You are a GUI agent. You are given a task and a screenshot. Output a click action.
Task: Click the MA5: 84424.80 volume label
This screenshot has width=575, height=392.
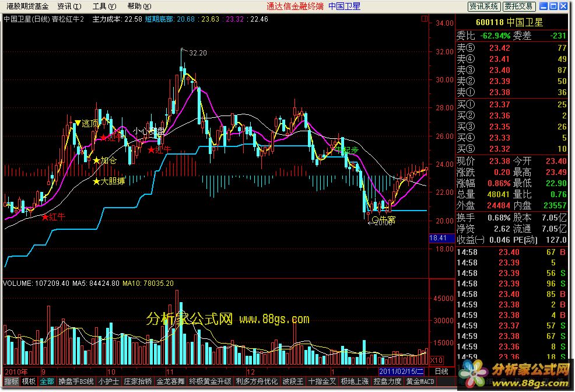pos(96,283)
